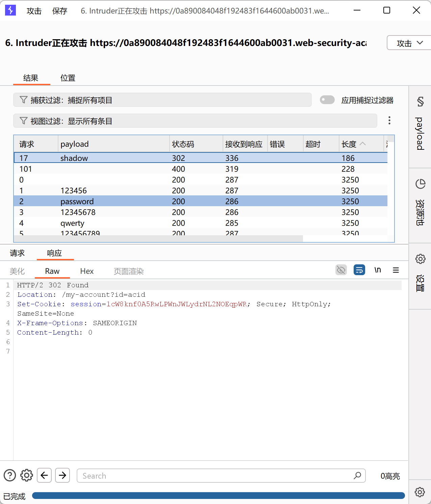Click the Burp lightning bolt logo icon
The height and width of the screenshot is (504, 431).
10,10
